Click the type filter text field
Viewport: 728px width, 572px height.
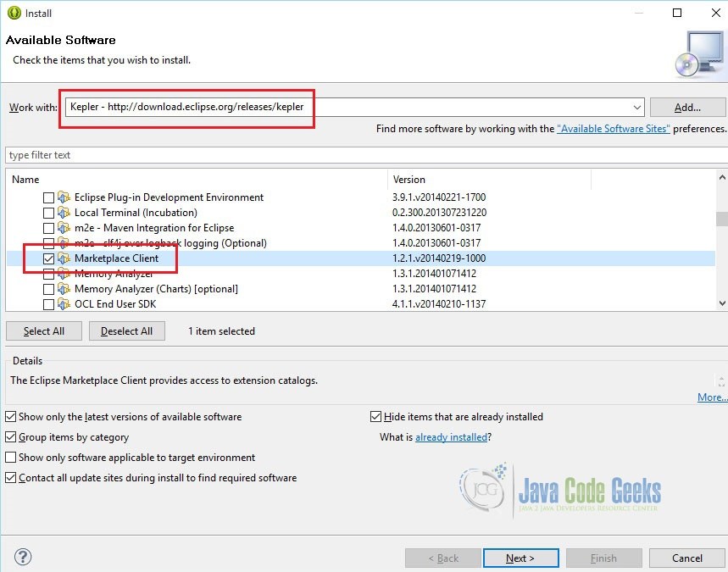pyautogui.click(x=366, y=155)
